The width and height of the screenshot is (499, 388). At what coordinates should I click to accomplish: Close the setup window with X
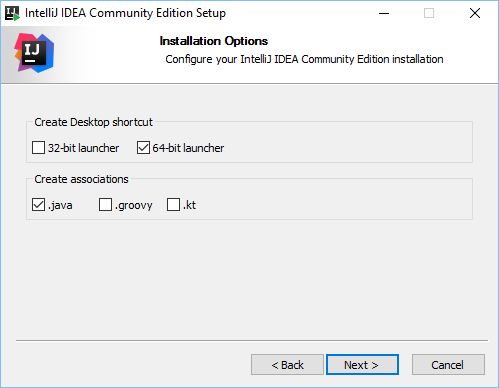(x=475, y=13)
